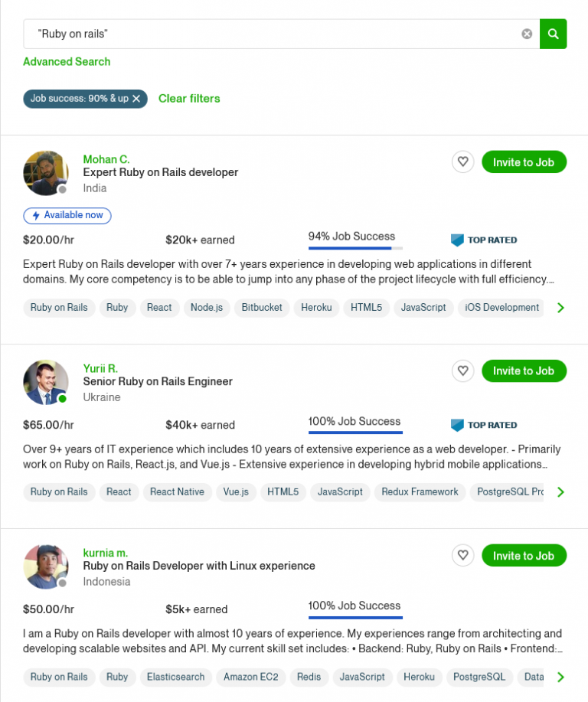The image size is (588, 702).
Task: Remove the Job success 90% filter via its X
Action: click(x=136, y=99)
